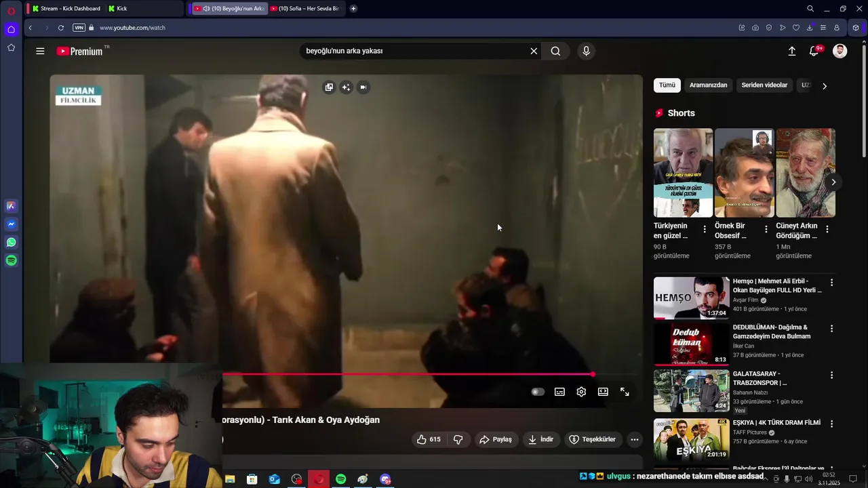The image size is (868, 488).
Task: Toggle the Opera VPN badge
Action: tap(79, 28)
